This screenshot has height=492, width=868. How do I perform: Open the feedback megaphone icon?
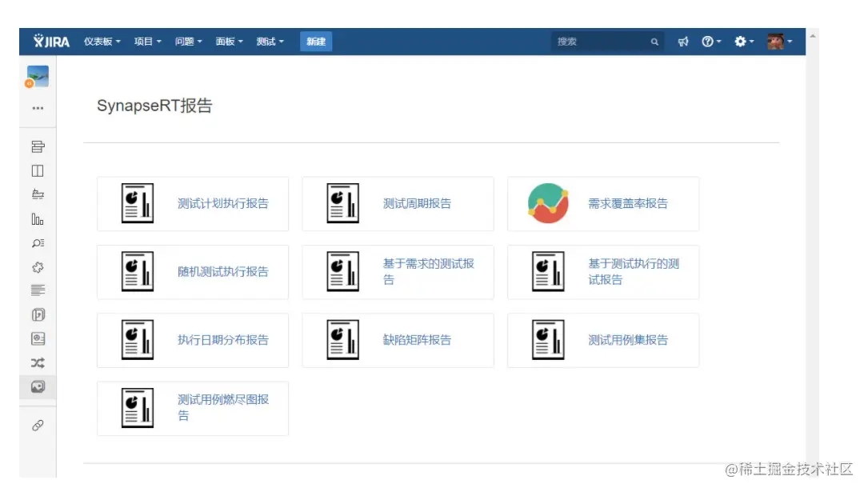pos(683,42)
